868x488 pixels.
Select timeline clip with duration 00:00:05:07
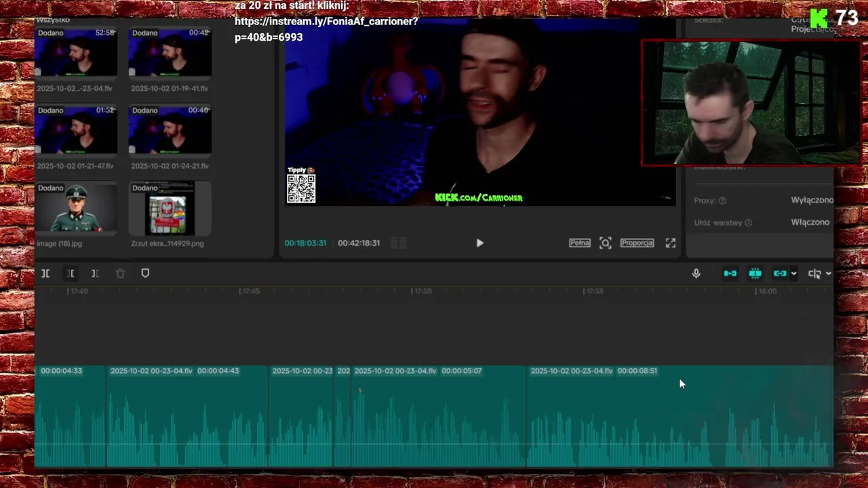coord(439,417)
